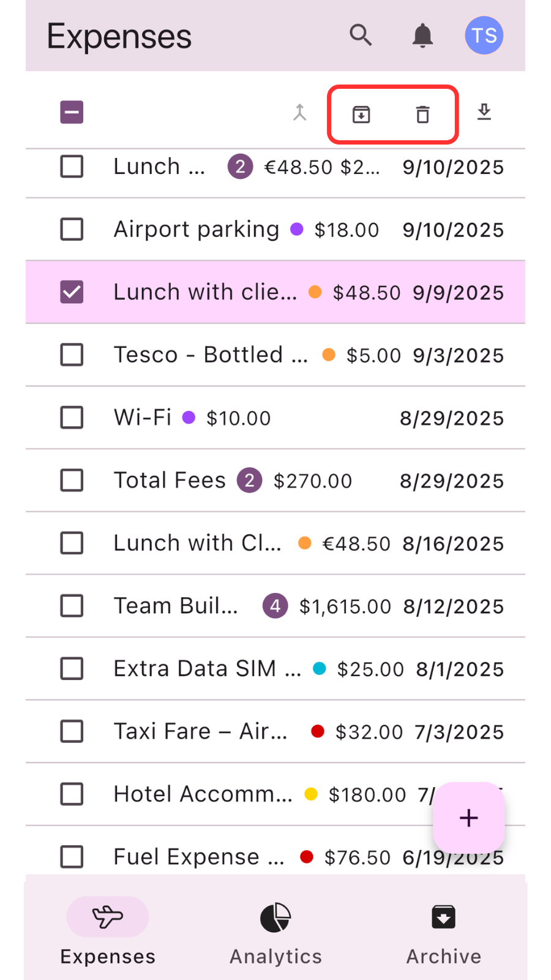Delete selected expense with trash icon
This screenshot has height=980, width=551.
coord(422,115)
